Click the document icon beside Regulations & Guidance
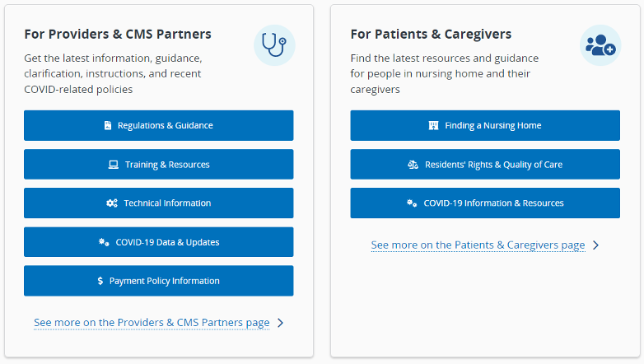644x364 pixels. (x=108, y=126)
